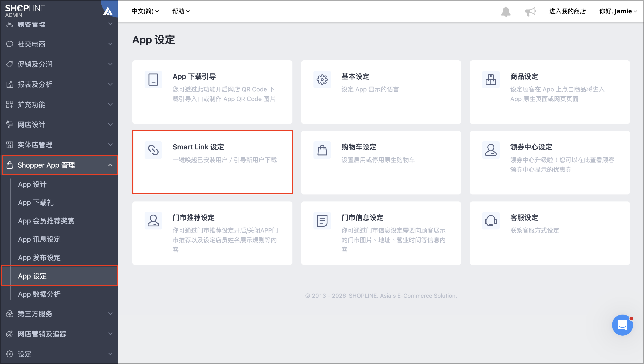Open the 你好, Jamie account dropdown
Image resolution: width=644 pixels, height=364 pixels.
(x=618, y=11)
